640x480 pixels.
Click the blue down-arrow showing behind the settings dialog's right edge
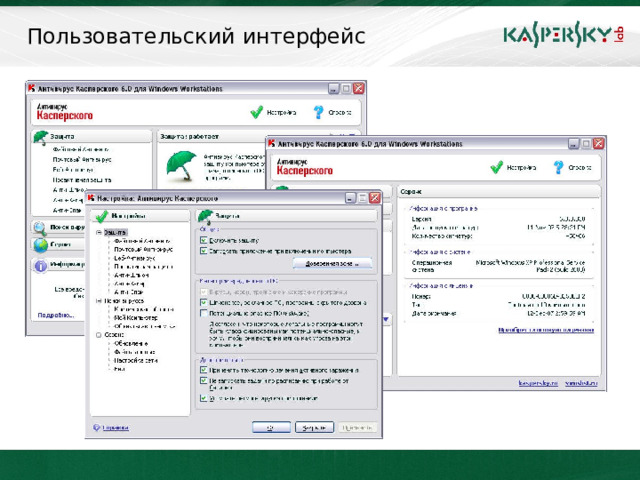tap(386, 319)
